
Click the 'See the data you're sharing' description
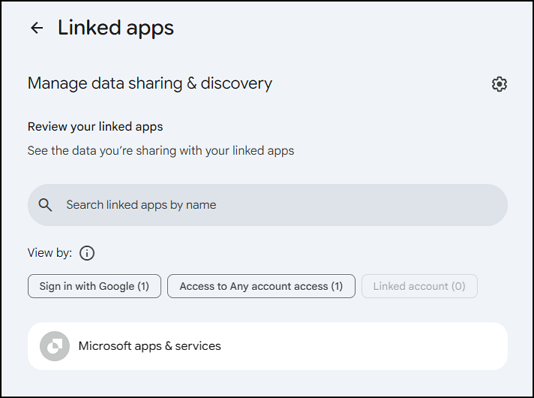pyautogui.click(x=161, y=150)
